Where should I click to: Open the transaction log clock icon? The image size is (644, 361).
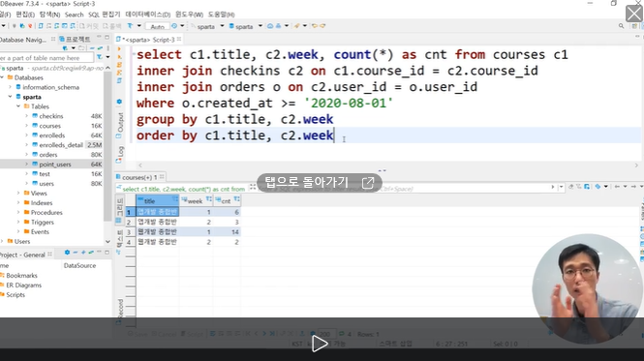point(174,26)
